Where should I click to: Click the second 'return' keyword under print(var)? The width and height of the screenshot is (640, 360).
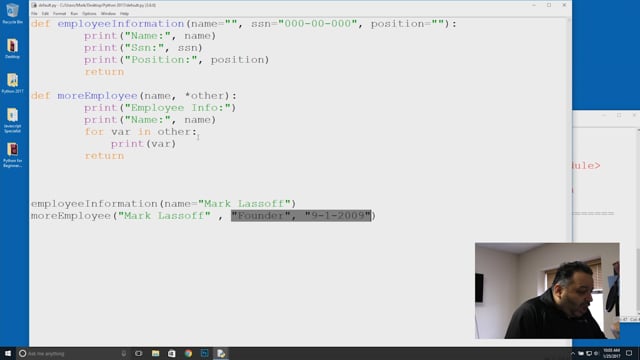(104, 156)
